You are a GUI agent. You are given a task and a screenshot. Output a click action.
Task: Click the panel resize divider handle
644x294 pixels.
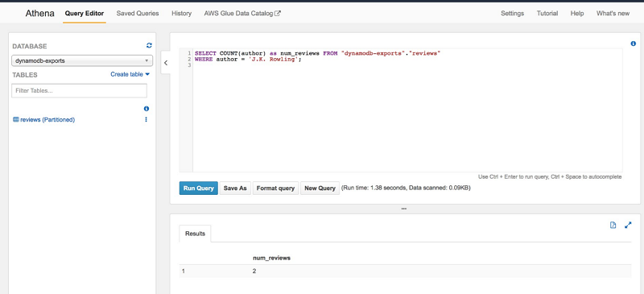tap(404, 209)
